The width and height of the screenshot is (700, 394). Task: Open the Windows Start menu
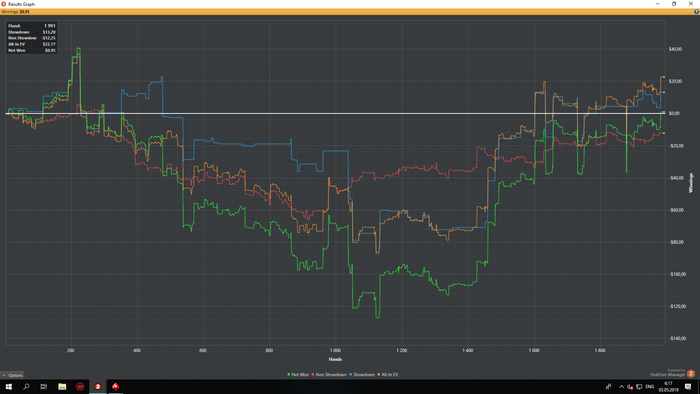coord(8,386)
